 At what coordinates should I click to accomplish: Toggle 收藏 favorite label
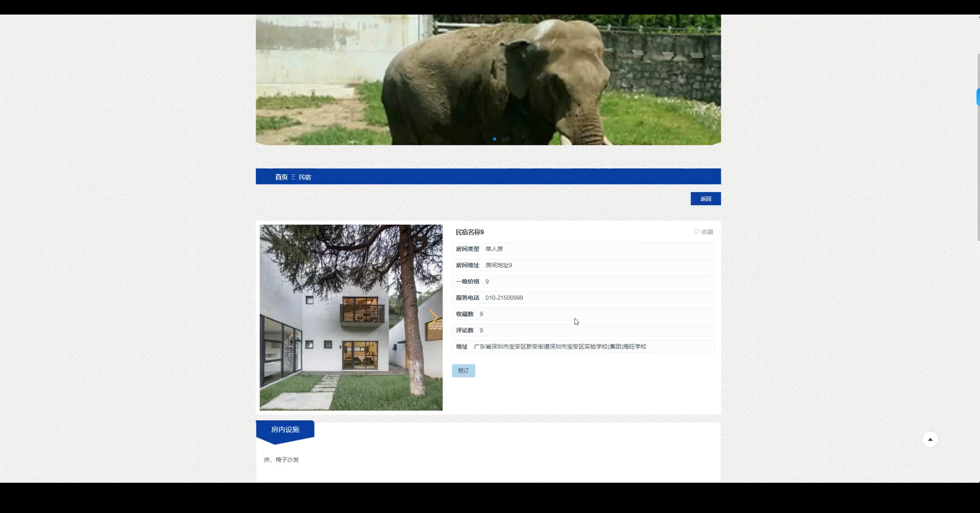(707, 232)
